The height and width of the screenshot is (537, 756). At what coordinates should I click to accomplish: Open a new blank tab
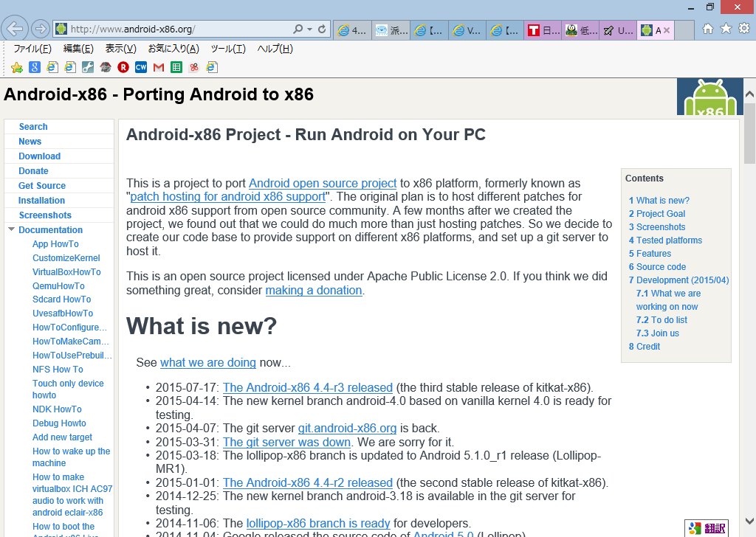click(684, 30)
